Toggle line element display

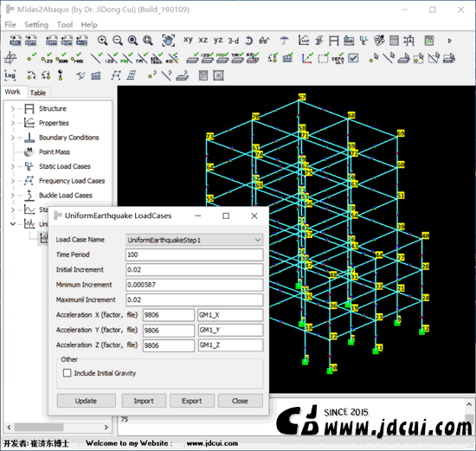[x=97, y=57]
